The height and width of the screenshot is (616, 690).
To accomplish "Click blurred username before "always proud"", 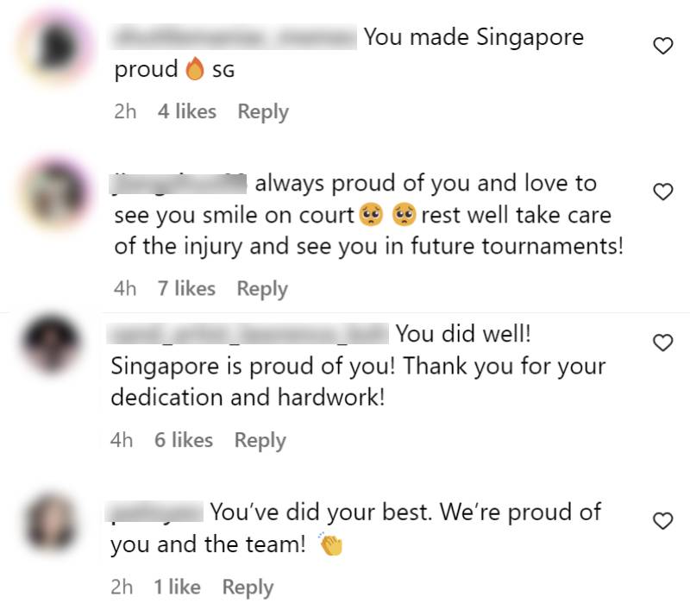I will pyautogui.click(x=178, y=184).
